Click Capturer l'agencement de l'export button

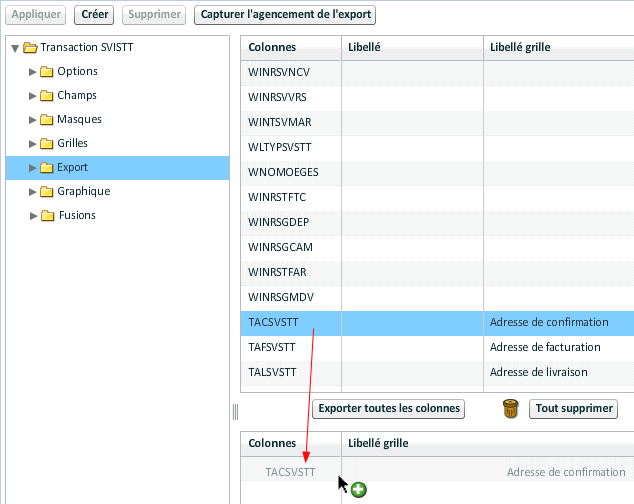[x=285, y=15]
